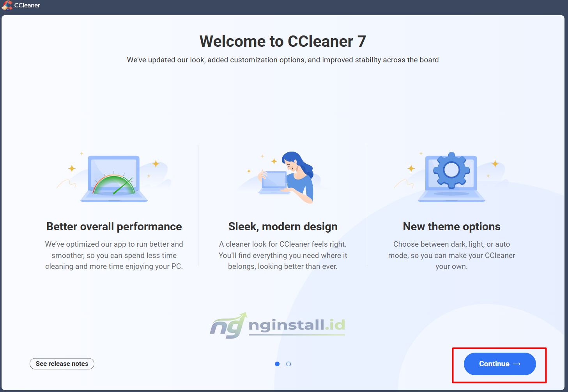568x392 pixels.
Task: Click the 'Better overall performance' heading
Action: [x=114, y=226]
